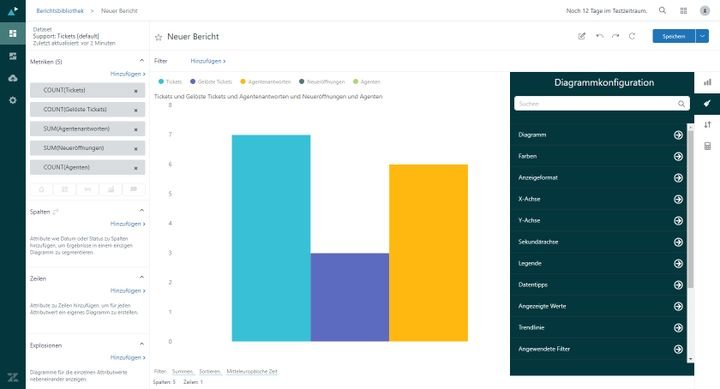The image size is (720, 389).
Task: Toggle Neueröffnungen series in legend
Action: point(322,82)
